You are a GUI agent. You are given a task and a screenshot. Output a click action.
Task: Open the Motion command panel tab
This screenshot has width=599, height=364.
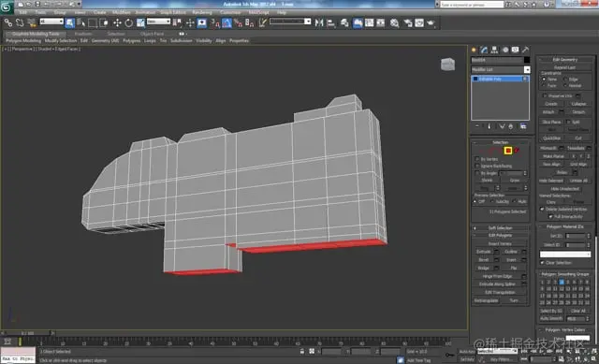tap(505, 50)
